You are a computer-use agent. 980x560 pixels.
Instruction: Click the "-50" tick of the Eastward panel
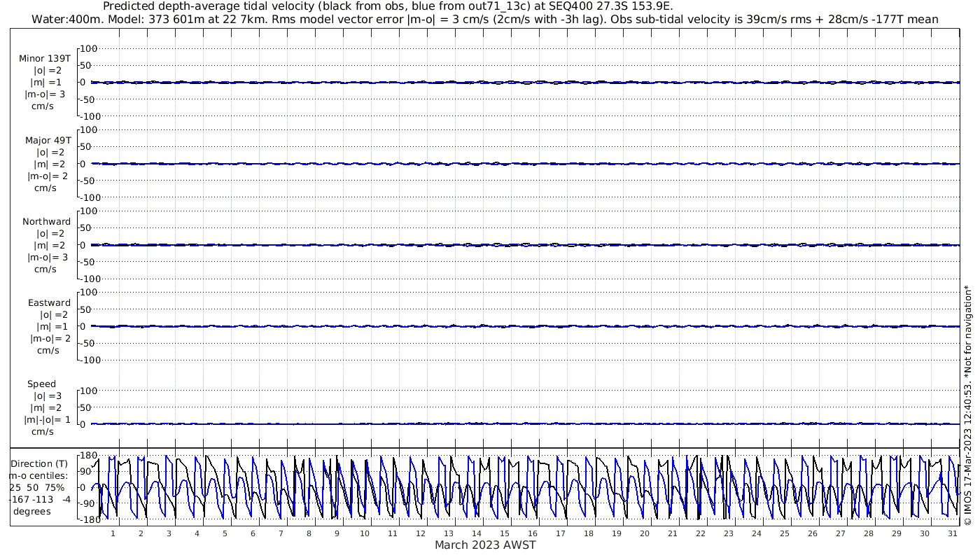pos(88,343)
